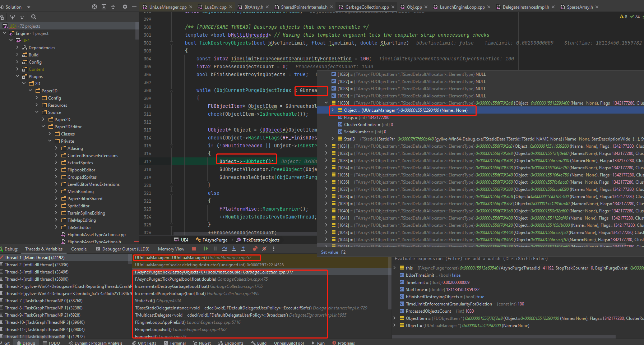Viewport: 644px width, 345px height.
Task: Toggle Mute Breakpoints in the debug toolbar
Action: click(264, 249)
